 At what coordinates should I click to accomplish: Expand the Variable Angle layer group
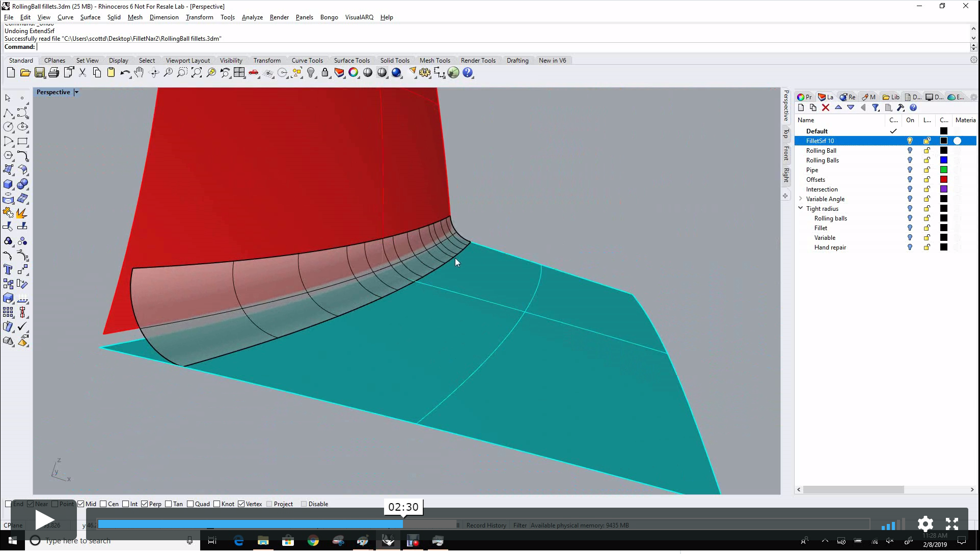point(801,199)
